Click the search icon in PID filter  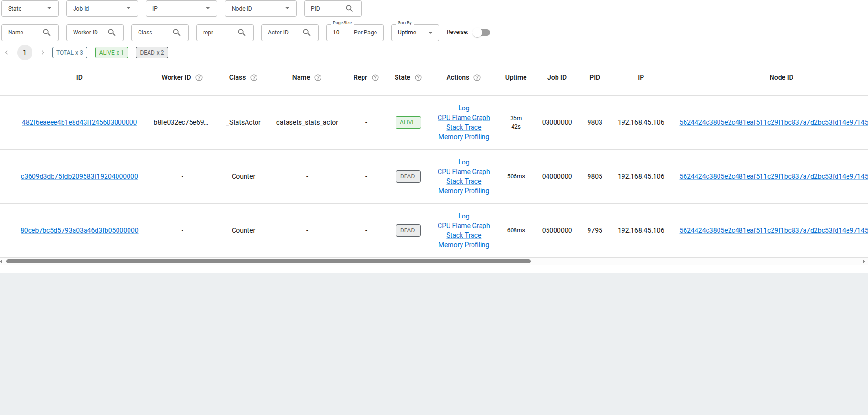click(350, 9)
